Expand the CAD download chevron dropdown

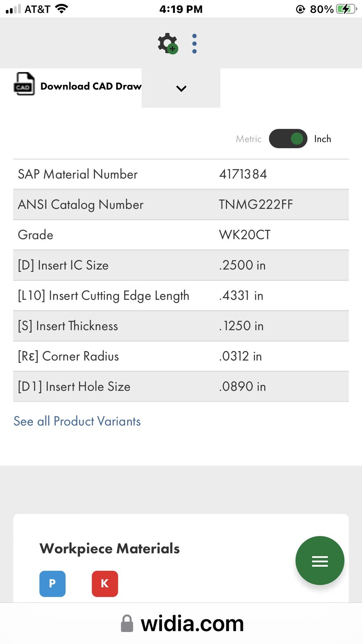point(181,88)
